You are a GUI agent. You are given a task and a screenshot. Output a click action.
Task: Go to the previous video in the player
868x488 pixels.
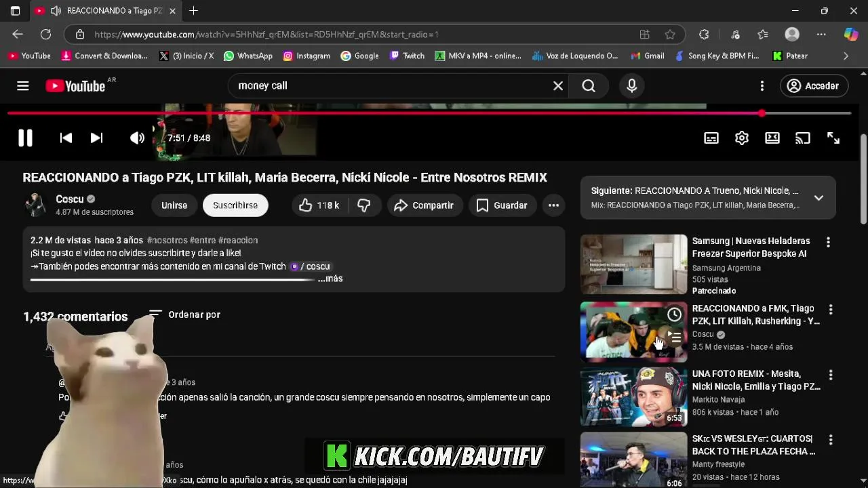[66, 138]
